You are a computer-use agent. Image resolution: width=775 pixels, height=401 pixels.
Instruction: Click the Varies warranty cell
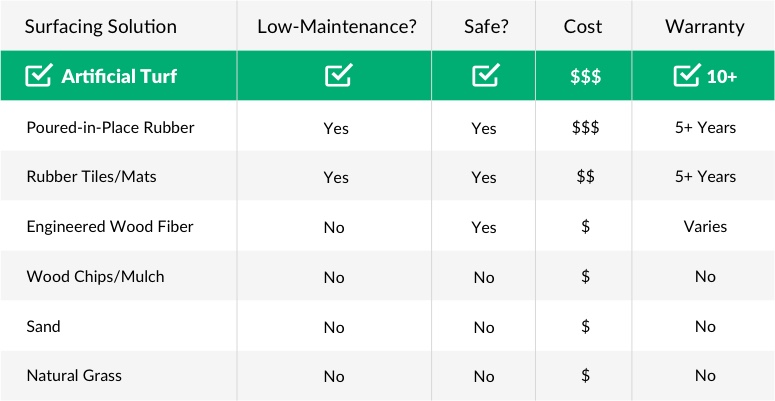[705, 226]
